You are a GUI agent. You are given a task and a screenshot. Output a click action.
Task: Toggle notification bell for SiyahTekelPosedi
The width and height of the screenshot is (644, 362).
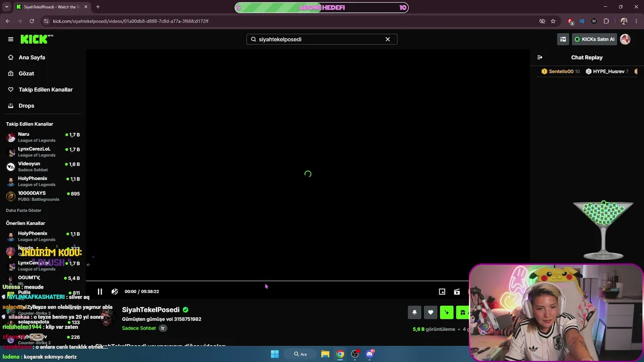[414, 312]
